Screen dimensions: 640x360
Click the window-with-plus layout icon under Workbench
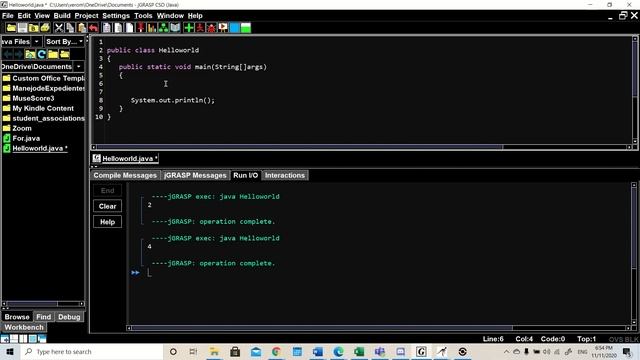(x=5, y=339)
